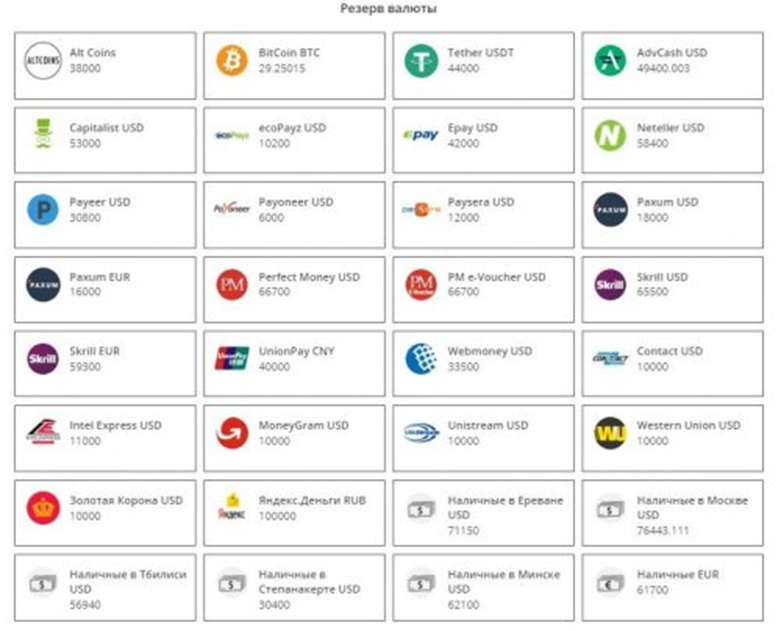Viewport: 781px width, 631px height.
Task: Click the Neteller green N icon
Action: 610,135
